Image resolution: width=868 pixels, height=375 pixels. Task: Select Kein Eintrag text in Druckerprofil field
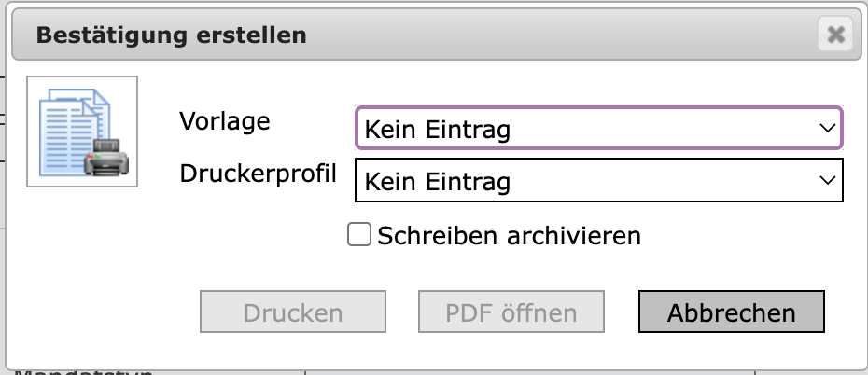438,181
